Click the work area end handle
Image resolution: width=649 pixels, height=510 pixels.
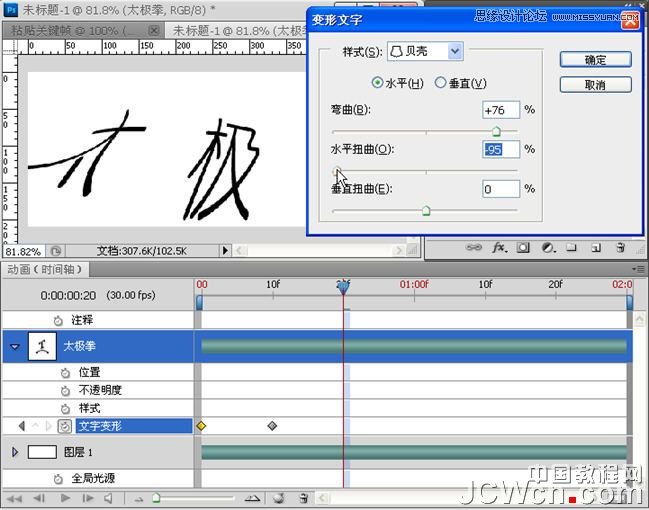(x=630, y=303)
